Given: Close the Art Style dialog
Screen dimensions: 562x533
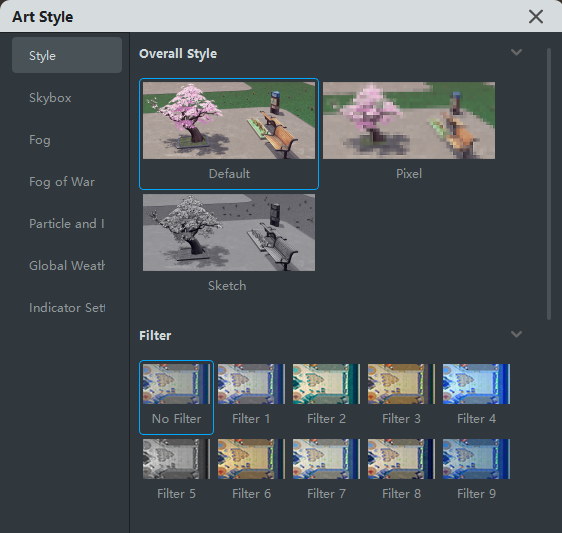Looking at the screenshot, I should (x=536, y=16).
